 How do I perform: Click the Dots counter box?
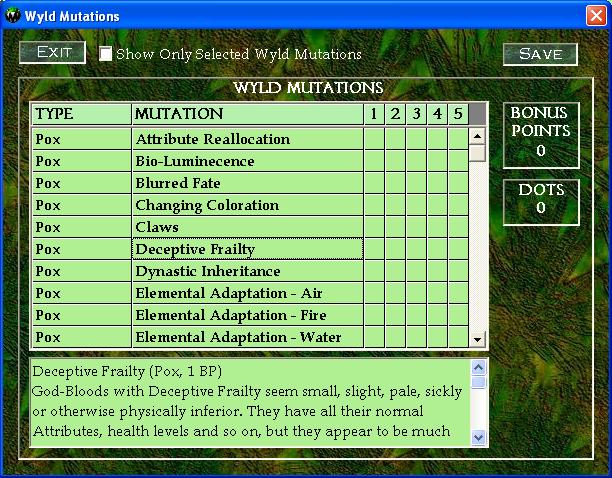point(541,202)
